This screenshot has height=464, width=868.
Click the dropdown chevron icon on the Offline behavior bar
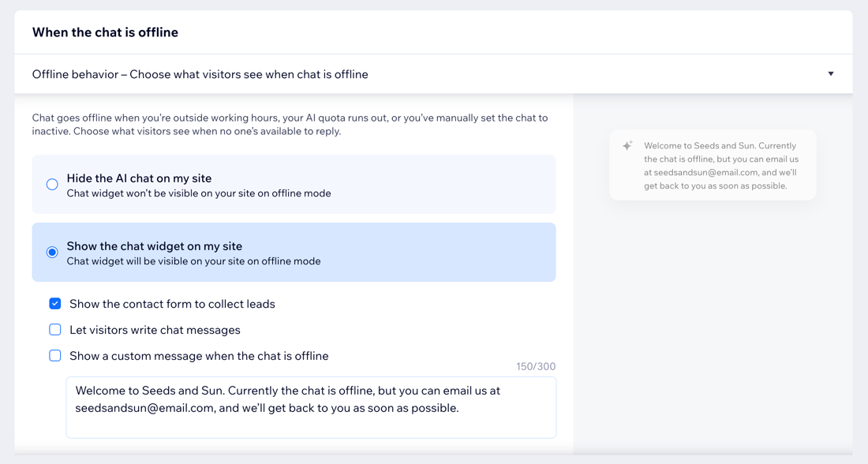coord(831,73)
